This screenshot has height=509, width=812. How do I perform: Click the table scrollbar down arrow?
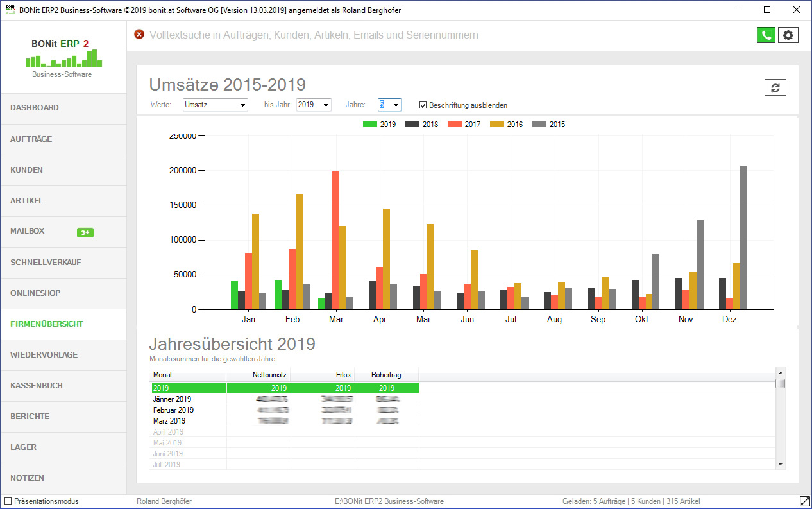[781, 464]
